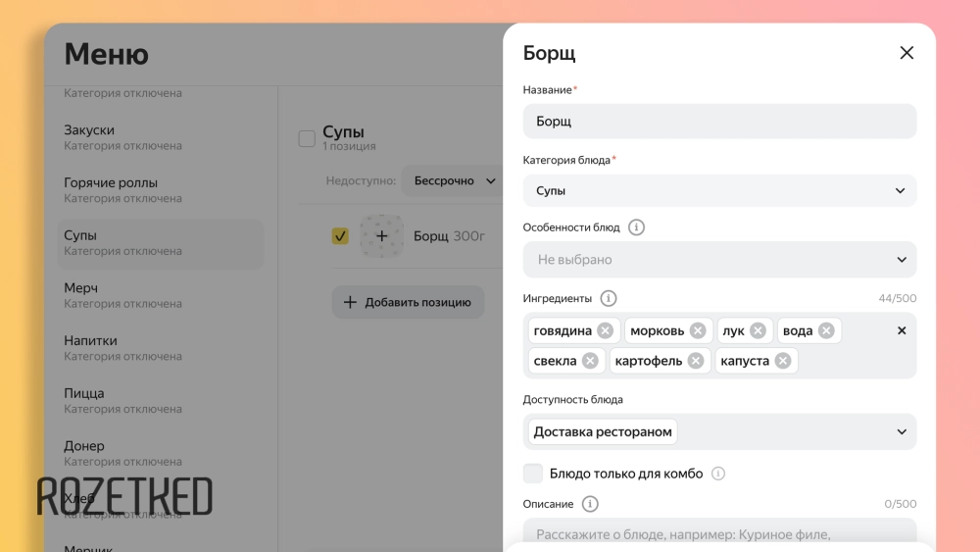The height and width of the screenshot is (552, 980).
Task: Remove the морковь ingredient tag
Action: (698, 330)
